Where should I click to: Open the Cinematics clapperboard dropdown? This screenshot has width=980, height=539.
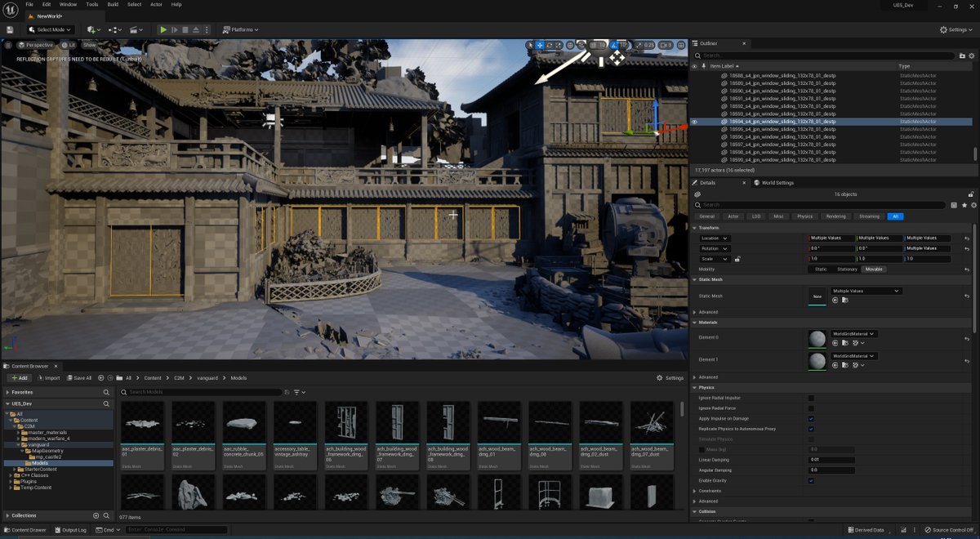tap(136, 29)
